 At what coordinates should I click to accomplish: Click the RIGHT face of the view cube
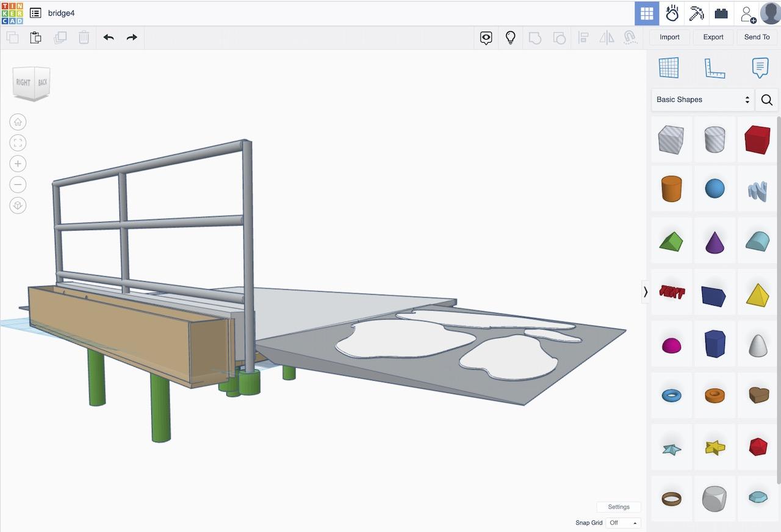23,82
